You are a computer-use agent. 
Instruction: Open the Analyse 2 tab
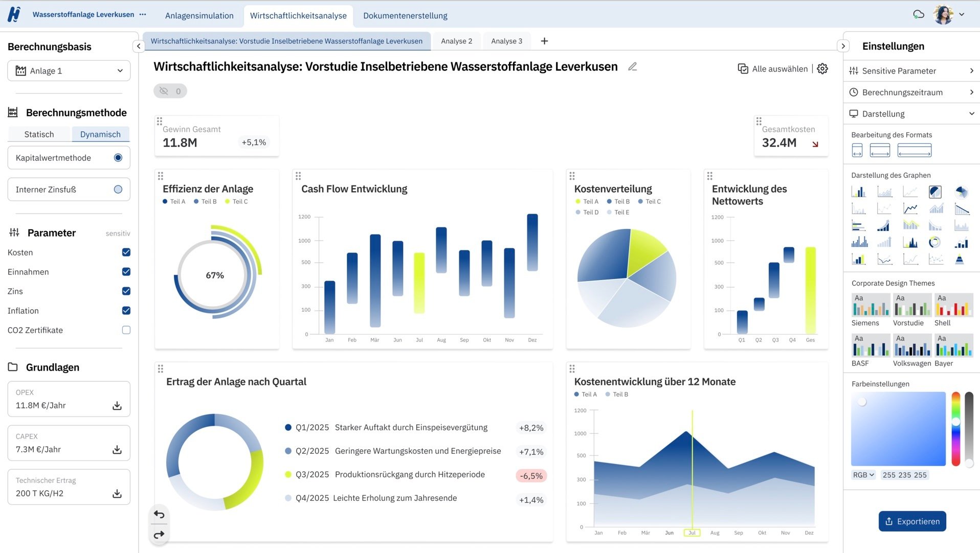(x=456, y=41)
